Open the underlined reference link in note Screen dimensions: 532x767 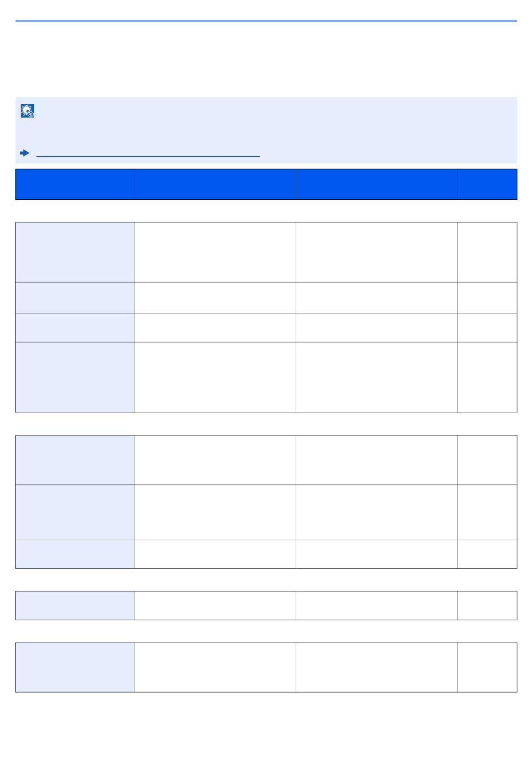point(148,153)
